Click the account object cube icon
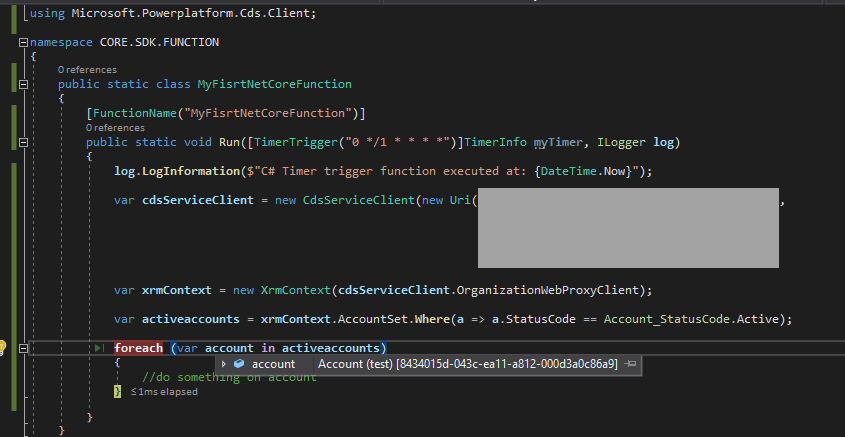 pos(239,364)
